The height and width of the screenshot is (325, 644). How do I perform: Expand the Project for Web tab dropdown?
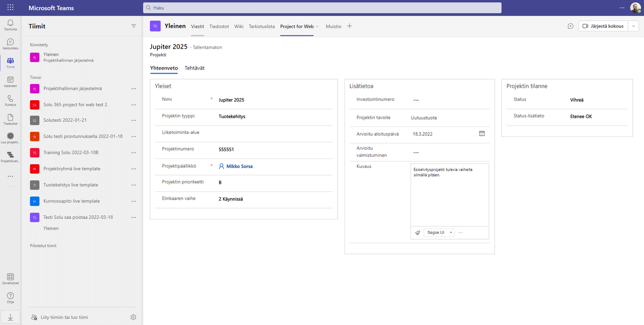tap(317, 27)
